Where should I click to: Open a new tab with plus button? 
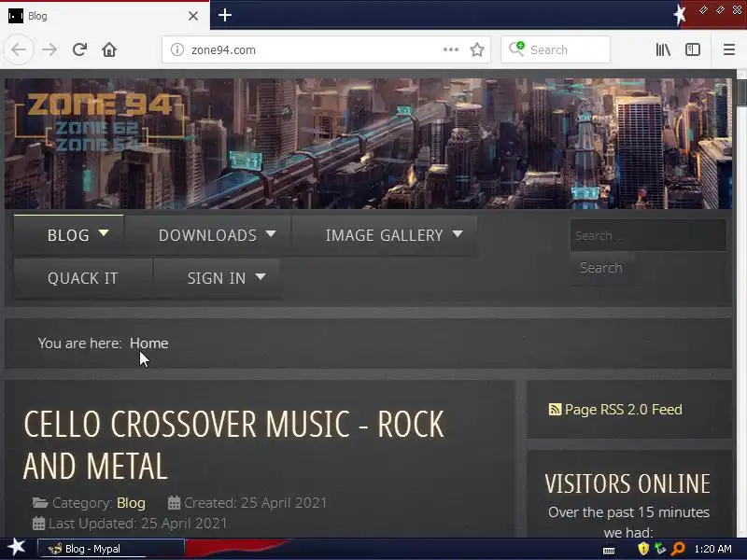[225, 15]
